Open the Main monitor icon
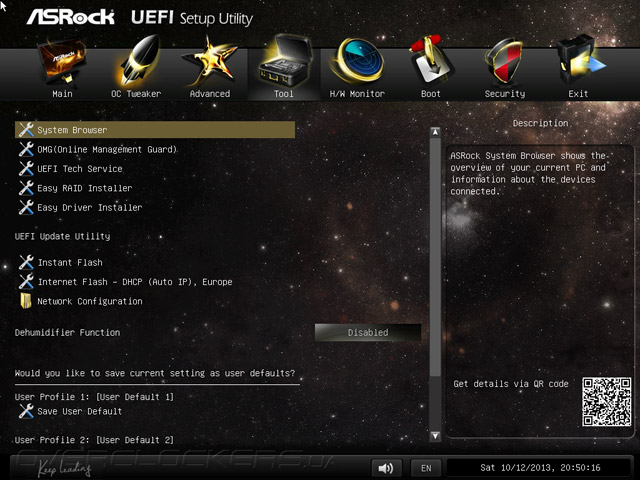Screen dimensions: 640x480 [62, 62]
